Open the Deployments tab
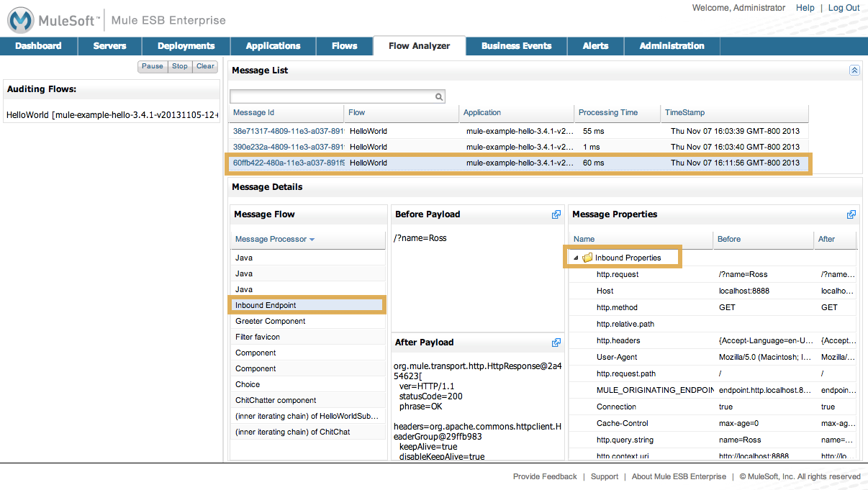The height and width of the screenshot is (490, 868). (x=186, y=46)
